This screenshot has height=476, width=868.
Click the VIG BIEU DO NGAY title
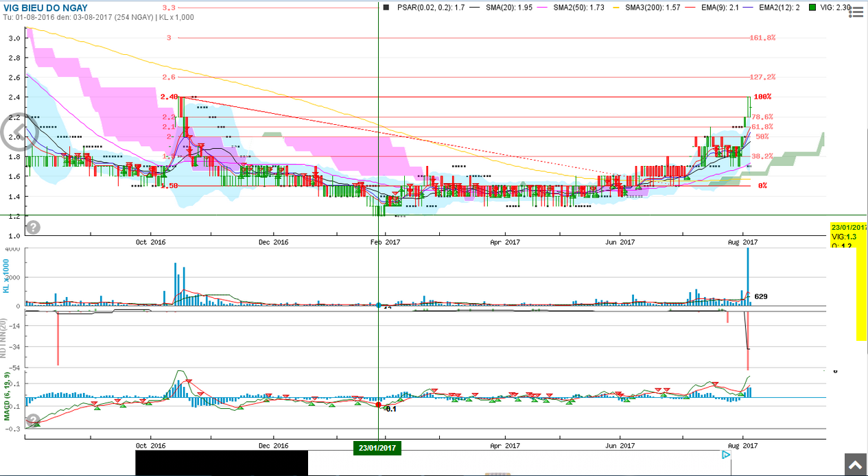[45, 8]
